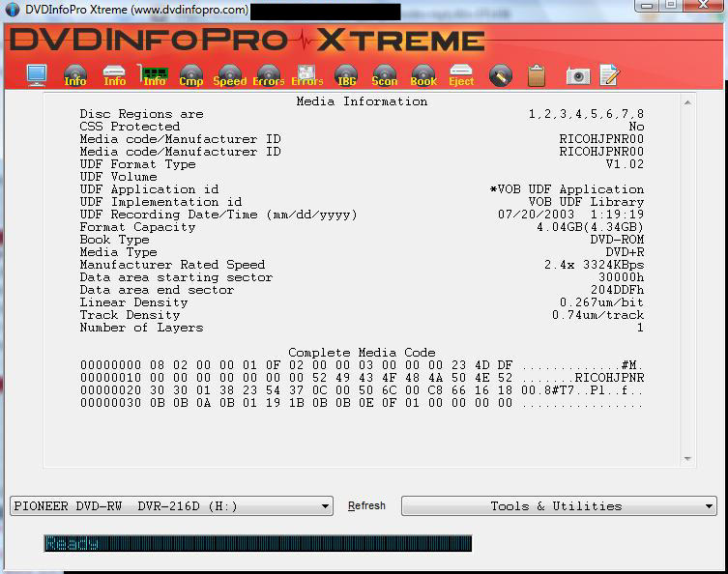Select the '204DDFh' end sector value

click(x=617, y=290)
